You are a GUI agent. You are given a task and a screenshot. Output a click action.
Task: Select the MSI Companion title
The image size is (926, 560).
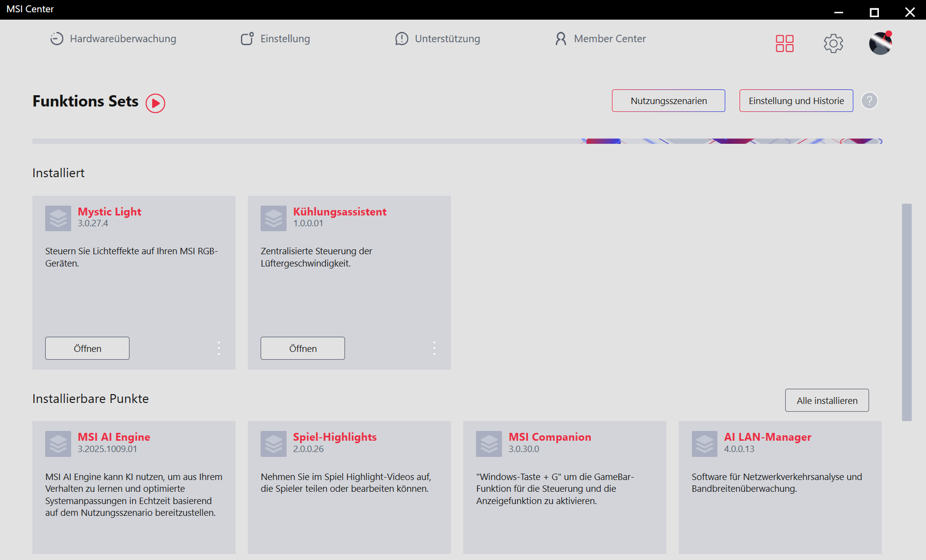tap(550, 437)
